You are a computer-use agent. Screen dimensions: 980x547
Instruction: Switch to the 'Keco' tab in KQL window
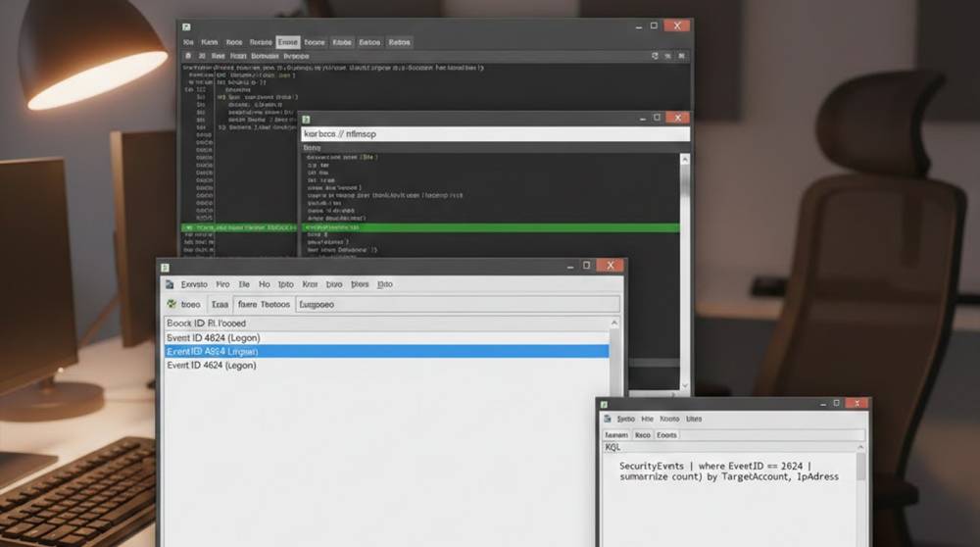pos(643,435)
